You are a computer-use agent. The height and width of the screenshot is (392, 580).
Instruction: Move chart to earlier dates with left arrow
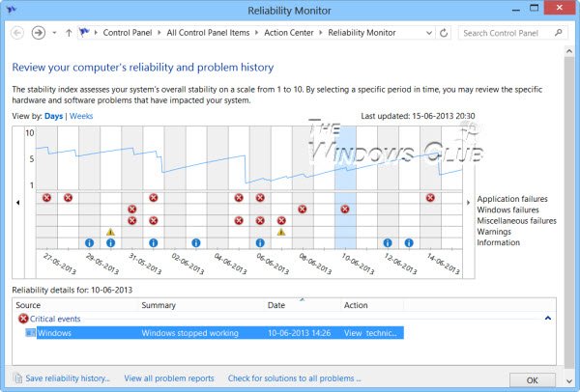[x=18, y=203]
